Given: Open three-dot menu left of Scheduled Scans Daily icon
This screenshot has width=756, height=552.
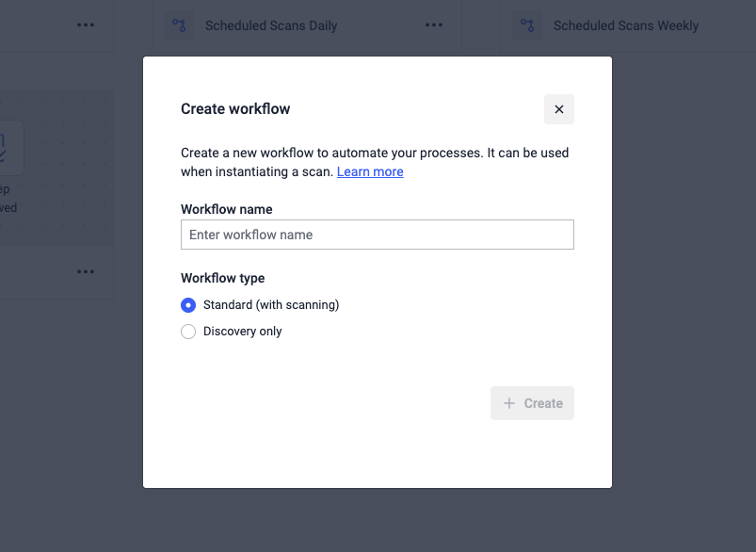Looking at the screenshot, I should point(86,25).
